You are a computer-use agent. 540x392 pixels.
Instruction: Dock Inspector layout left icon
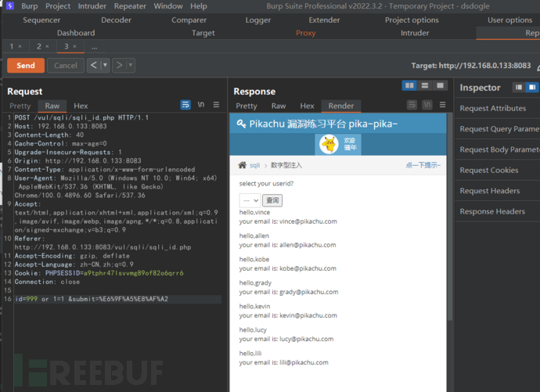click(519, 88)
